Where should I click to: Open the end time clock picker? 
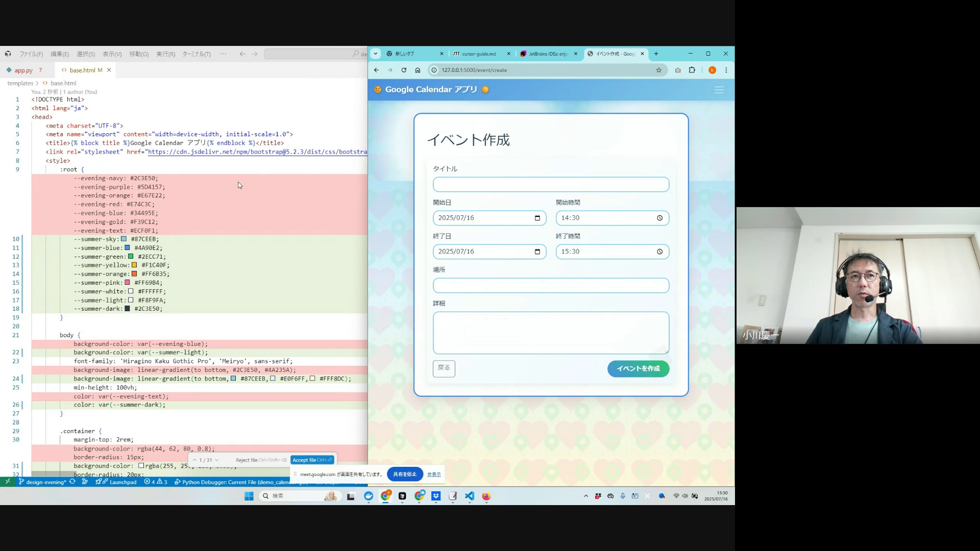click(659, 252)
